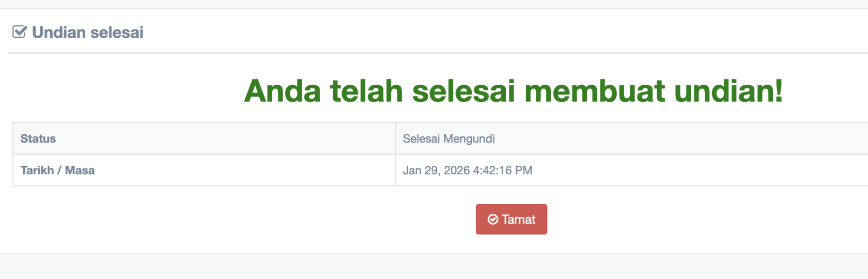Click the word "Mengundi" in status value
The image size is (868, 279).
pyautogui.click(x=469, y=138)
